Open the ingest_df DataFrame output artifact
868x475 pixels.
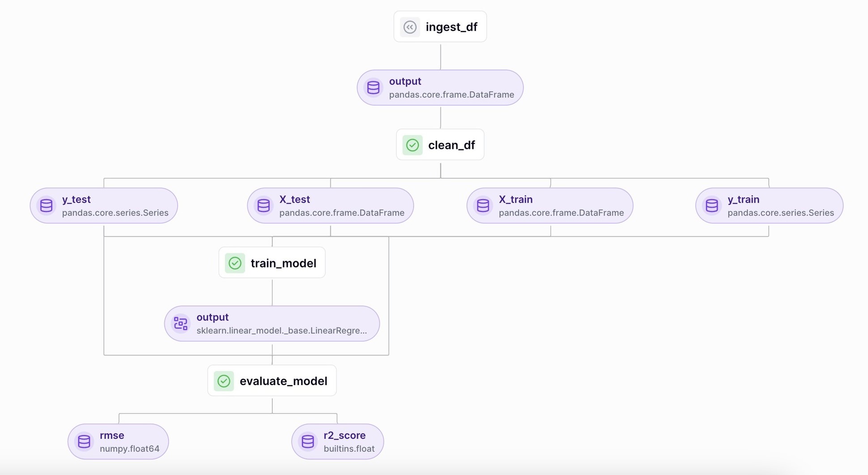(x=451, y=88)
